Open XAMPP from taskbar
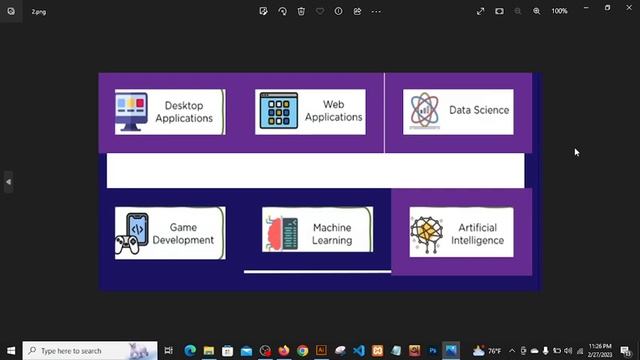 [378, 351]
